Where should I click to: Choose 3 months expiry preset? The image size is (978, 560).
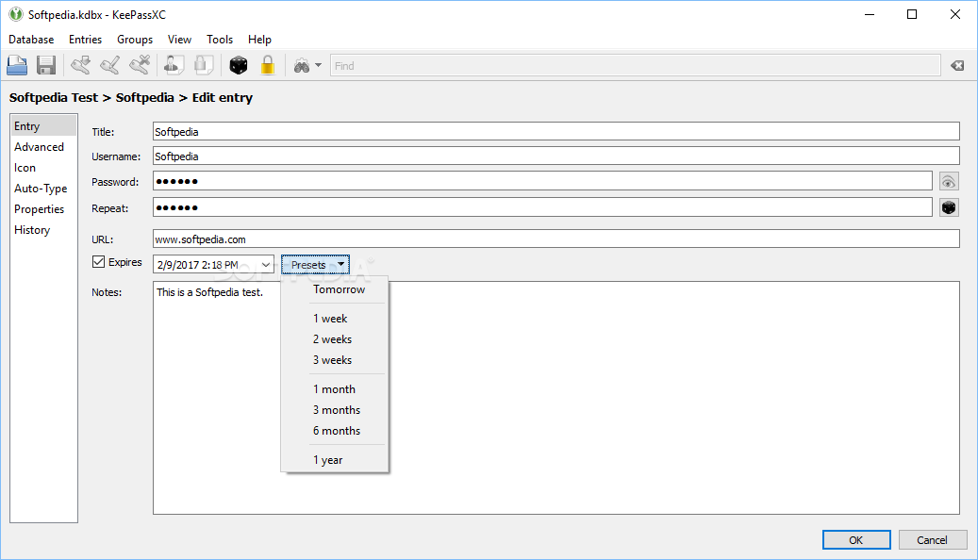tap(335, 410)
